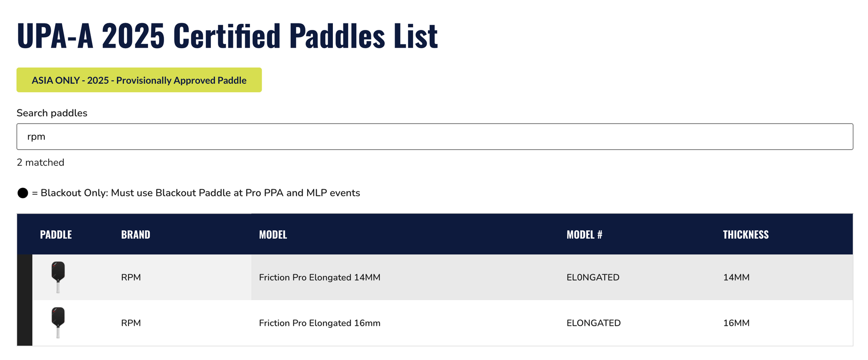Click the 14MM thickness column value
Viewport: 868px width, 360px height.
click(736, 278)
